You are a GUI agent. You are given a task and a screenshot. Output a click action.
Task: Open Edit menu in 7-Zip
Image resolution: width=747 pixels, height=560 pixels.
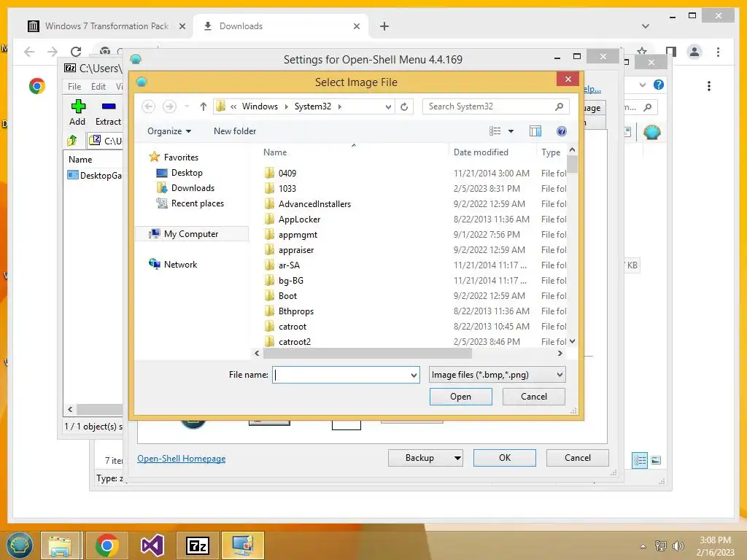click(98, 87)
